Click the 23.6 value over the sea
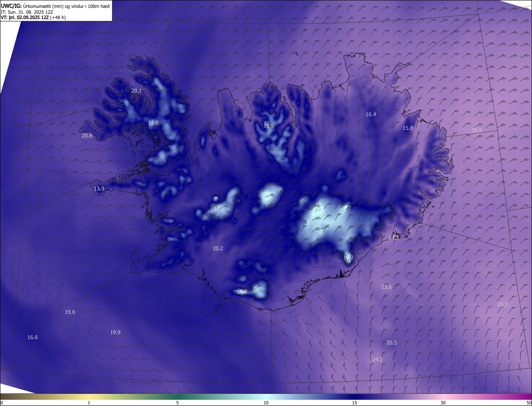Screen dimensions: 532x406 coord(387,287)
